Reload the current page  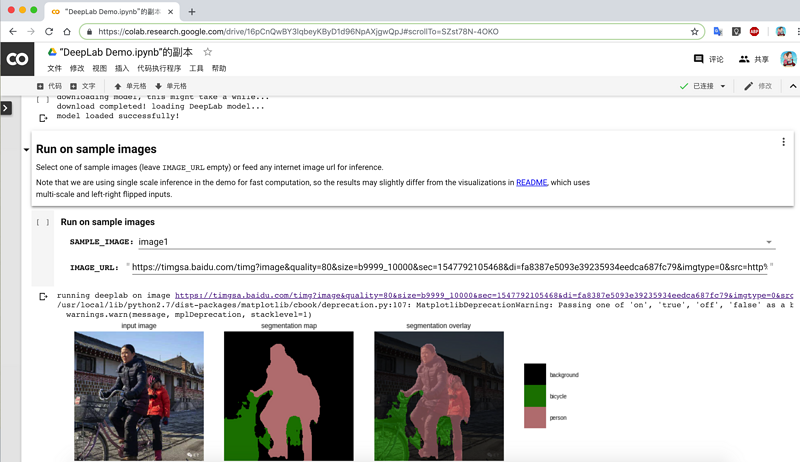pos(49,32)
